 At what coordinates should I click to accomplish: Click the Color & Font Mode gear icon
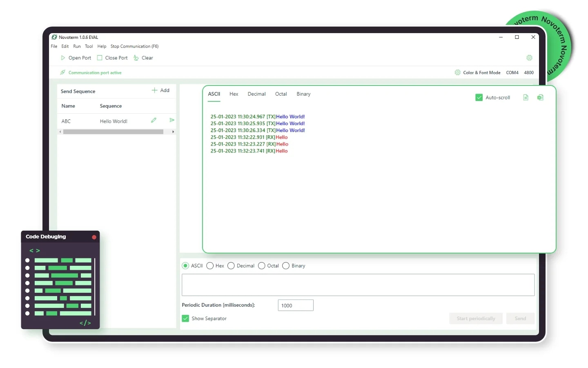(x=457, y=72)
